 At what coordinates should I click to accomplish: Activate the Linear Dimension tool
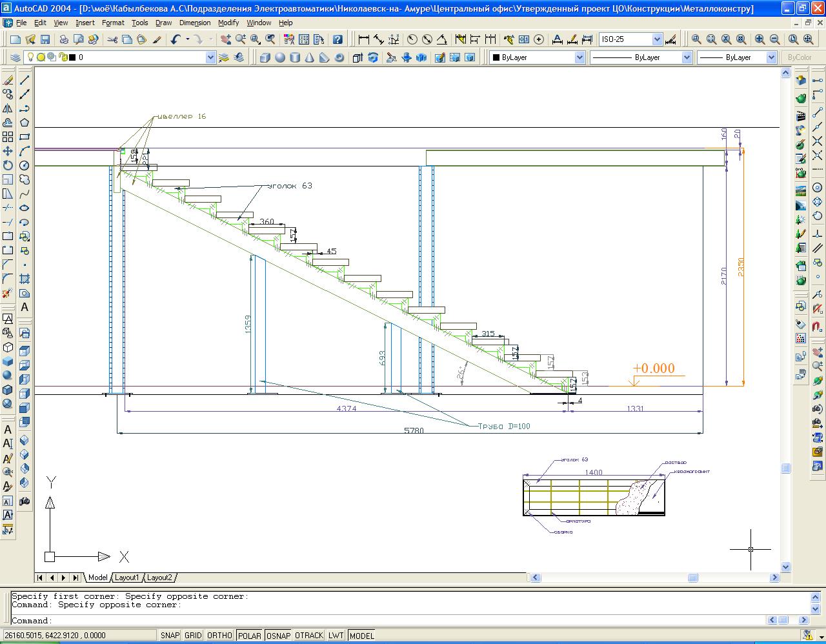[x=363, y=39]
